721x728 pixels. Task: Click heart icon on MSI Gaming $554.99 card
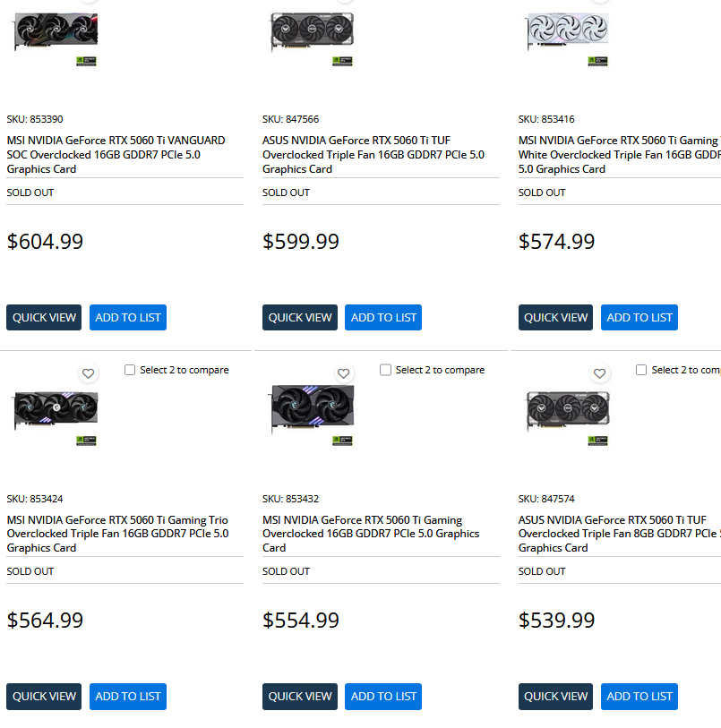click(x=343, y=373)
